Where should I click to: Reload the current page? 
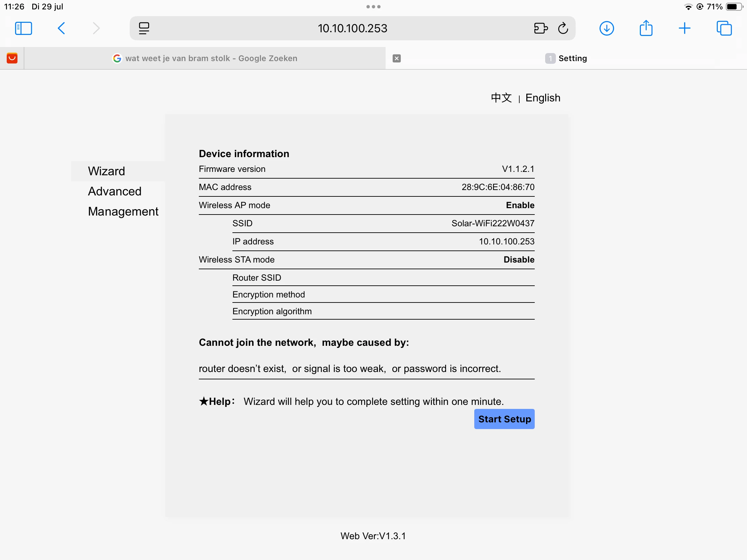[563, 28]
